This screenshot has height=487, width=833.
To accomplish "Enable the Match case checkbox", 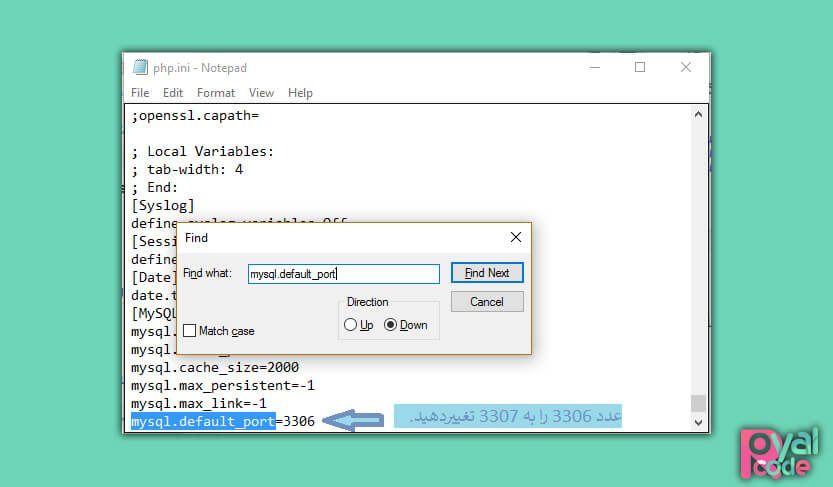I will [x=190, y=331].
